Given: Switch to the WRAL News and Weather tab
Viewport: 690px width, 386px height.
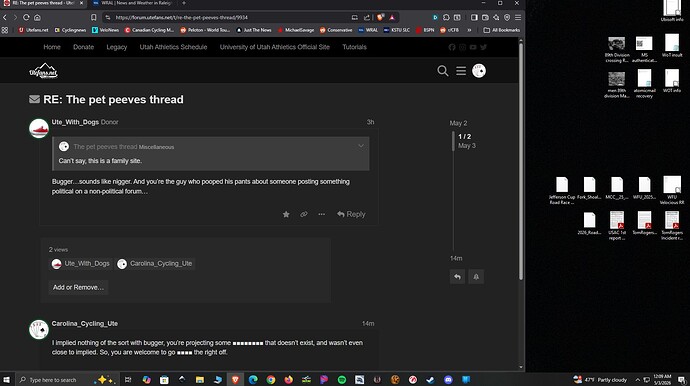Looking at the screenshot, I should pos(132,3).
